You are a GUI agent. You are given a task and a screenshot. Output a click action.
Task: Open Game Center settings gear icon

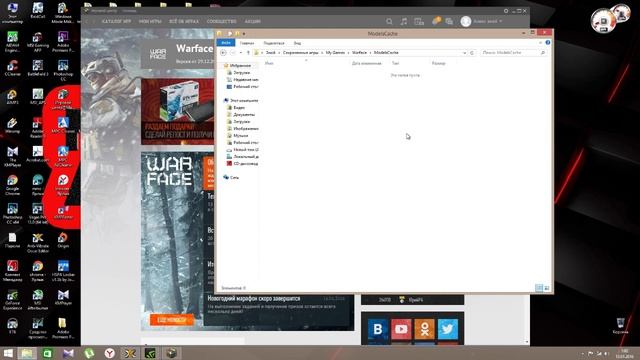pos(506,11)
